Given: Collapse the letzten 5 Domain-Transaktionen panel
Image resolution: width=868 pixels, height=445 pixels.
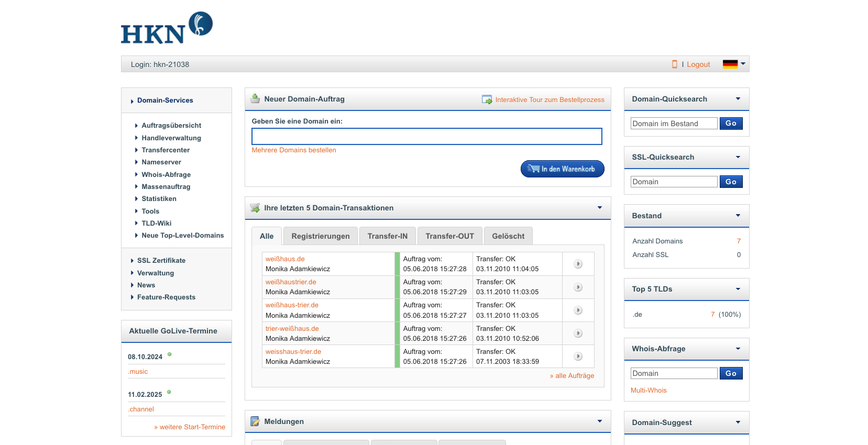Looking at the screenshot, I should point(600,208).
